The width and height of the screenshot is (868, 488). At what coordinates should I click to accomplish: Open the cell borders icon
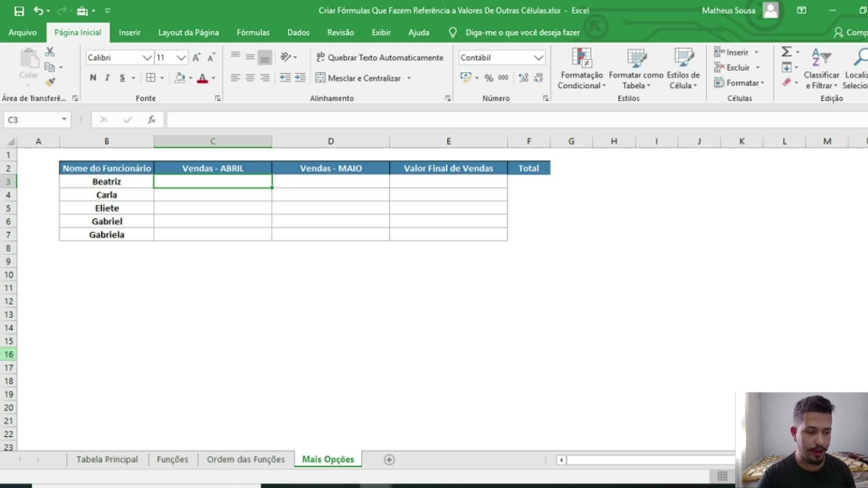(151, 78)
